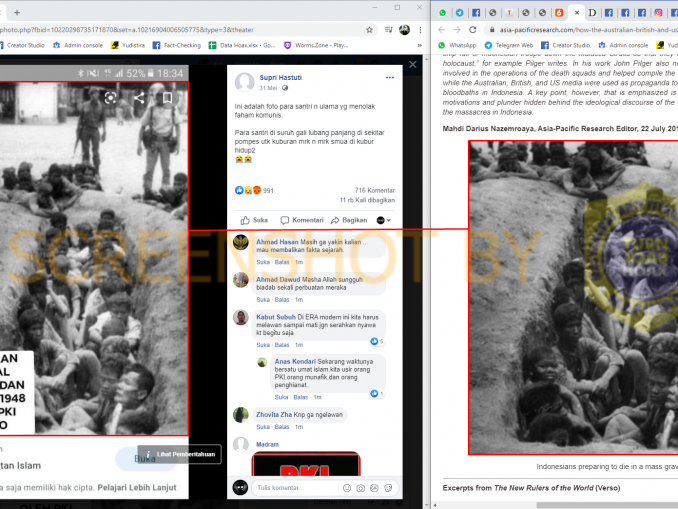The width and height of the screenshot is (678, 509).
Task: Click the mass grave photo in article
Action: (573, 298)
